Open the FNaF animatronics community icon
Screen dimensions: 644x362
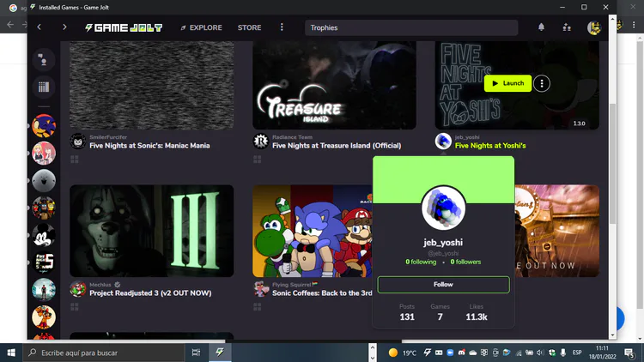coord(44,208)
